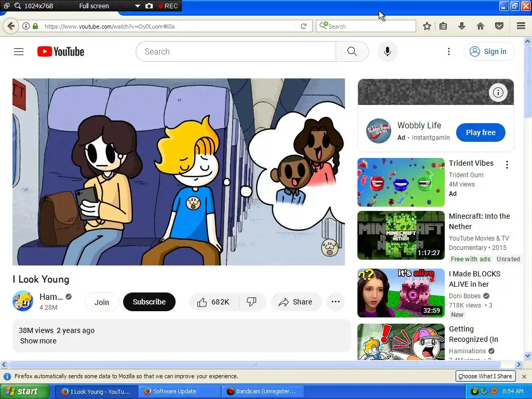This screenshot has height=399, width=532.
Task: Click the browser back arrow
Action: 11,26
